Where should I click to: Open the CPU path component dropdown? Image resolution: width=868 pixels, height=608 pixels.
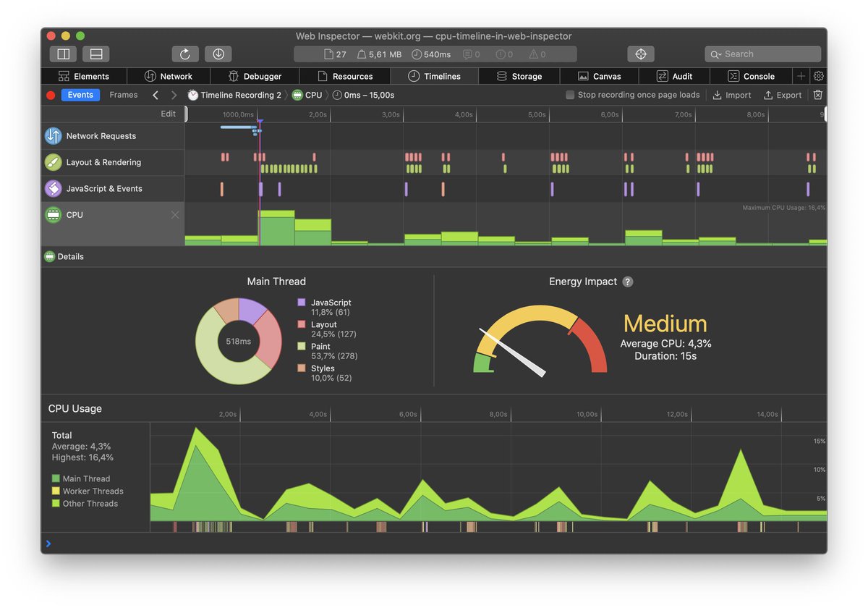tap(307, 95)
